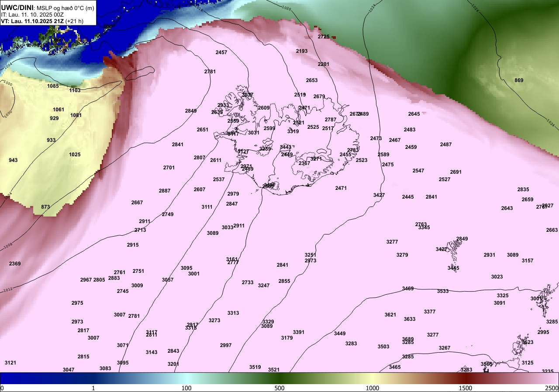The image size is (559, 392).
Task: Click the map value 2749
Action: [168, 214]
